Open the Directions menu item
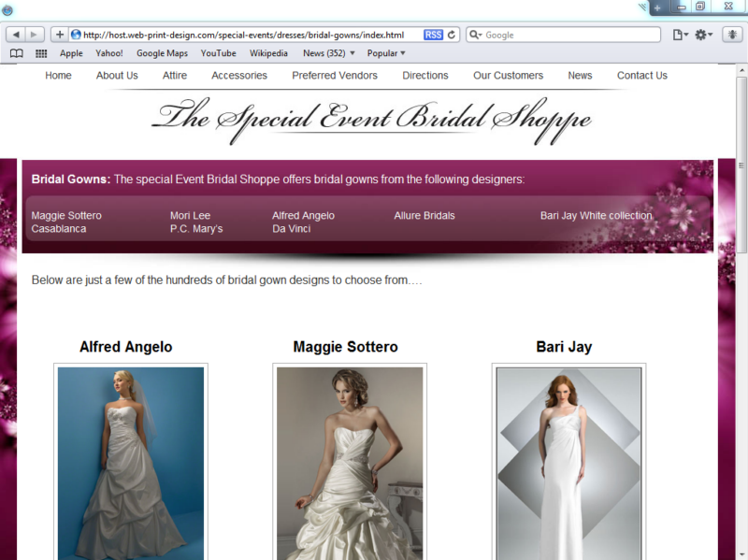 click(425, 76)
